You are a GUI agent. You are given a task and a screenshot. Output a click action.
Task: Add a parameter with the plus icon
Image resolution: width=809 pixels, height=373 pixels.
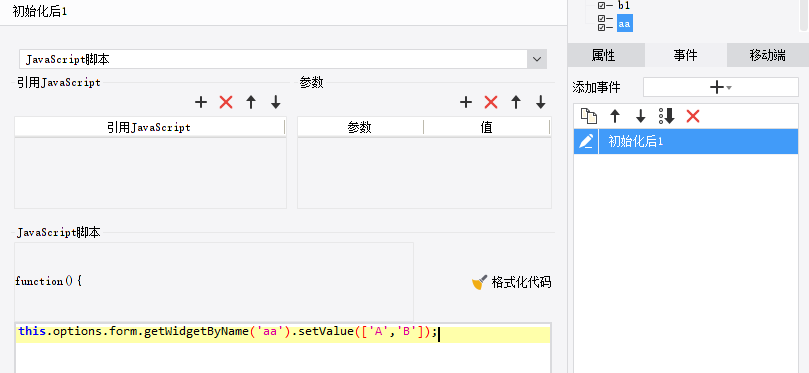click(x=466, y=102)
